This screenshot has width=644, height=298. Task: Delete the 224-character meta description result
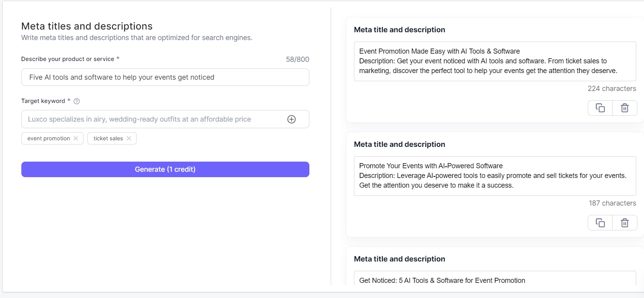[x=625, y=108]
